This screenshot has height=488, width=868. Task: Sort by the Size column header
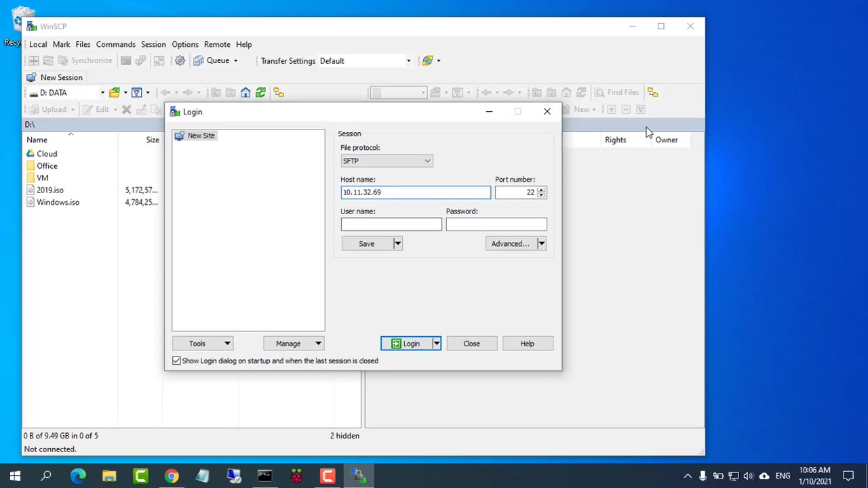coord(140,140)
